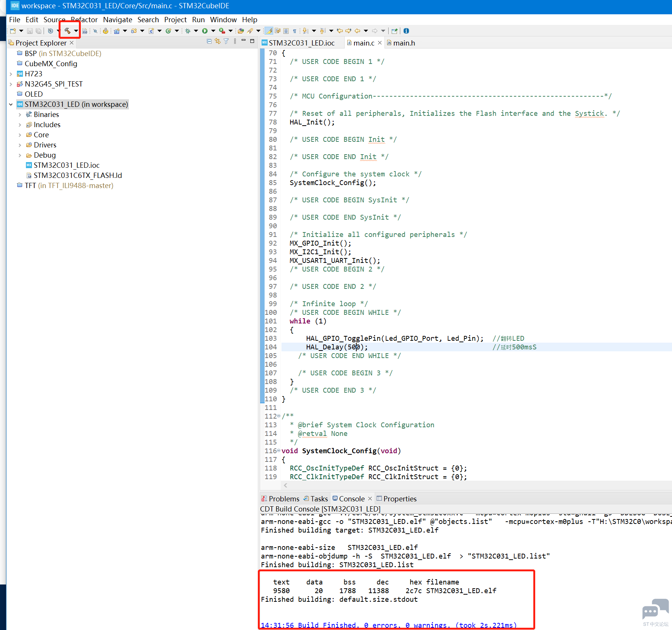Close the Console view tab
Screen dimensions: 672x630
(x=370, y=499)
